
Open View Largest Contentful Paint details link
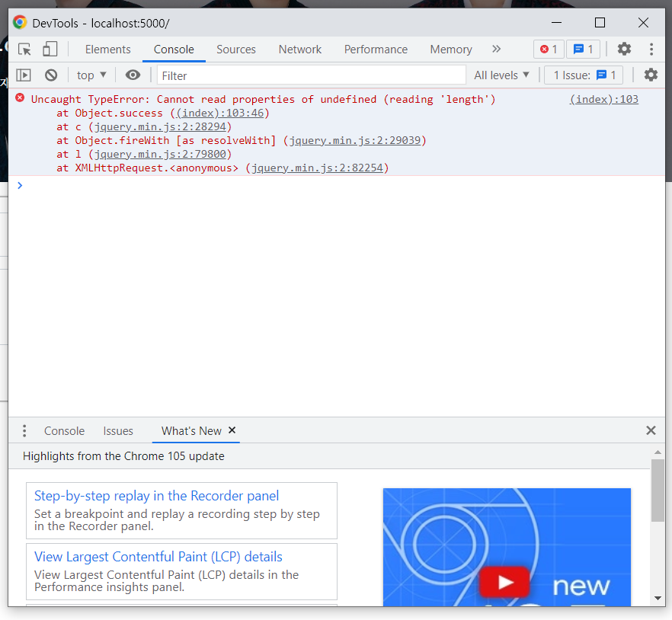[x=158, y=557]
